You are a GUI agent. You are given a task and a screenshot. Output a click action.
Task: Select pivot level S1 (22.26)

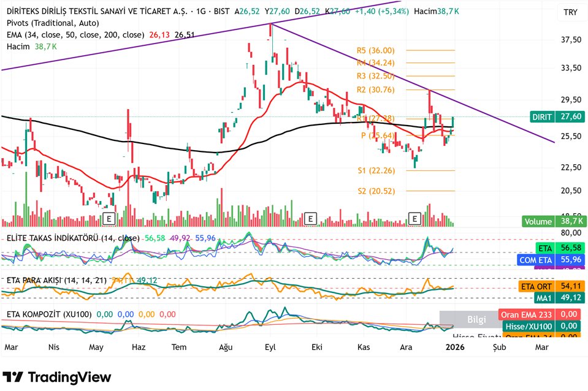[x=376, y=171]
